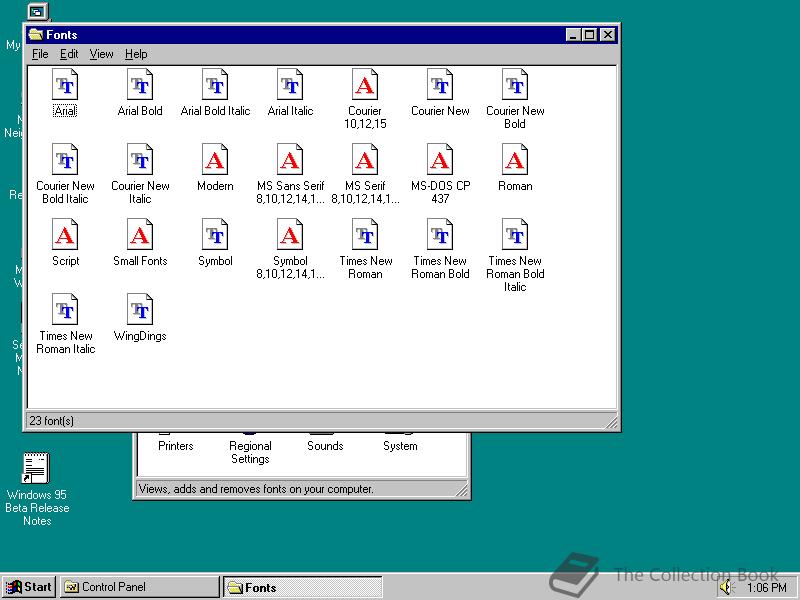The height and width of the screenshot is (600, 800).
Task: Open the View menu in Fonts window
Action: (x=101, y=54)
